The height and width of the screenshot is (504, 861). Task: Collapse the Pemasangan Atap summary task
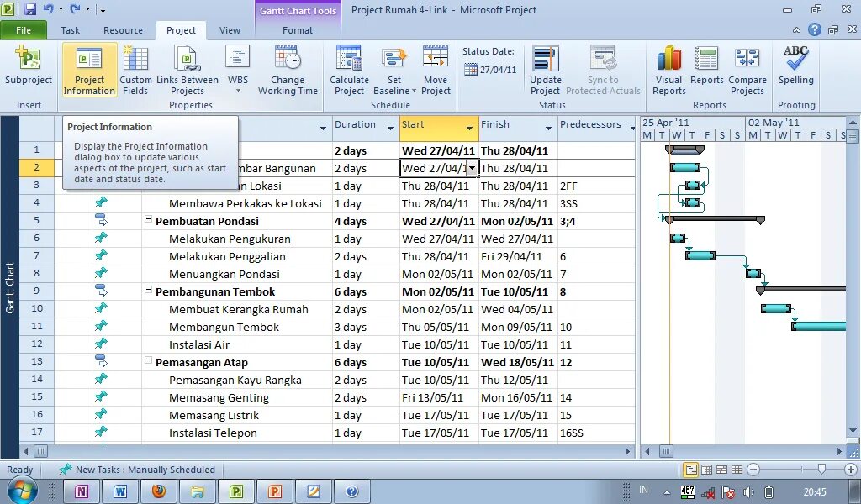(x=148, y=360)
